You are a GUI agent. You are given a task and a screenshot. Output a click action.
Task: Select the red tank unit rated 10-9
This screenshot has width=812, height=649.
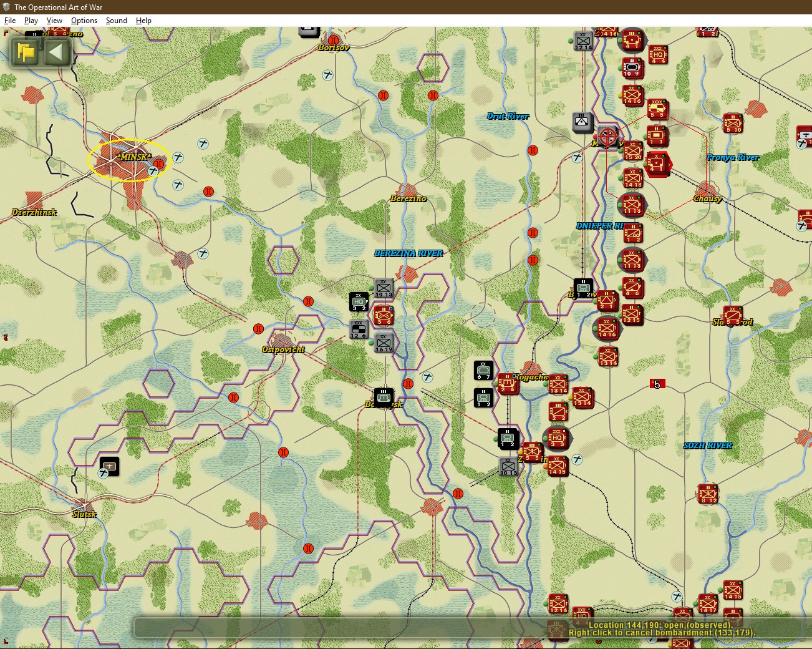(632, 67)
